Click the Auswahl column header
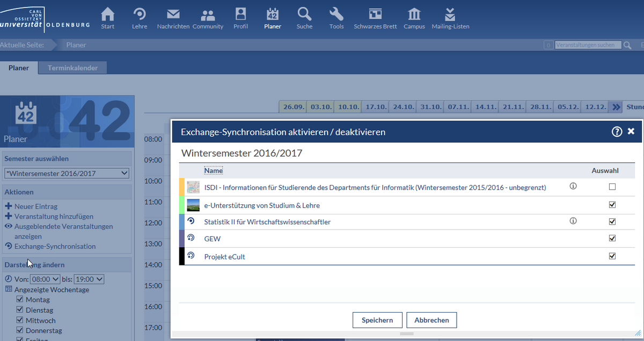 (x=605, y=171)
